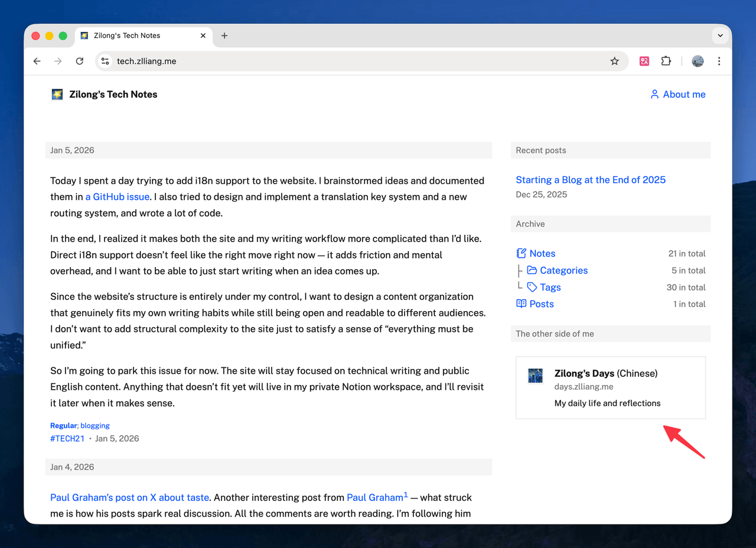
Task: Open a new browser tab
Action: point(224,35)
